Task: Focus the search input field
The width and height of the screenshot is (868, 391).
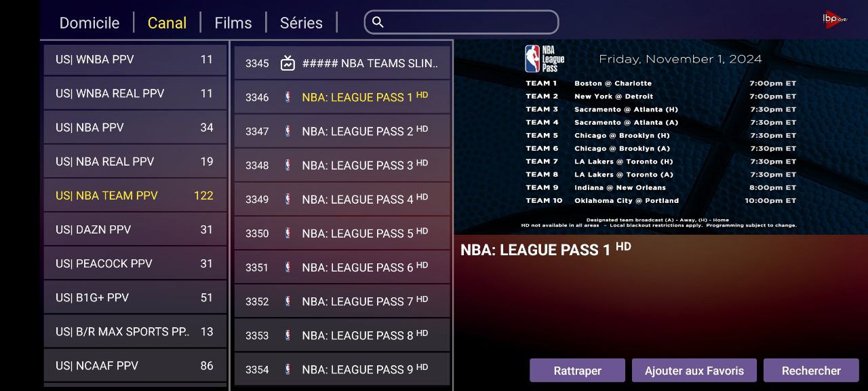Action: [x=461, y=22]
